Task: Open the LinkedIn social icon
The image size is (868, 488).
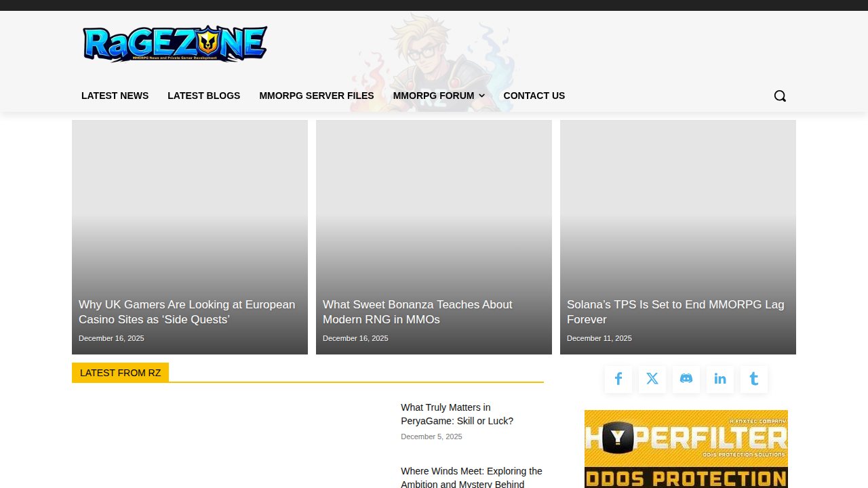Action: (x=720, y=380)
